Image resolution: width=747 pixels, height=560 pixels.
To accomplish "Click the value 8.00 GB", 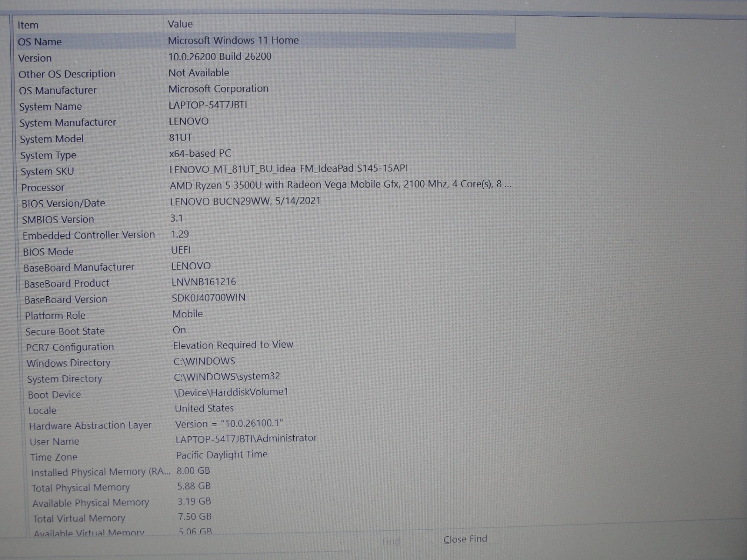I will coord(193,471).
